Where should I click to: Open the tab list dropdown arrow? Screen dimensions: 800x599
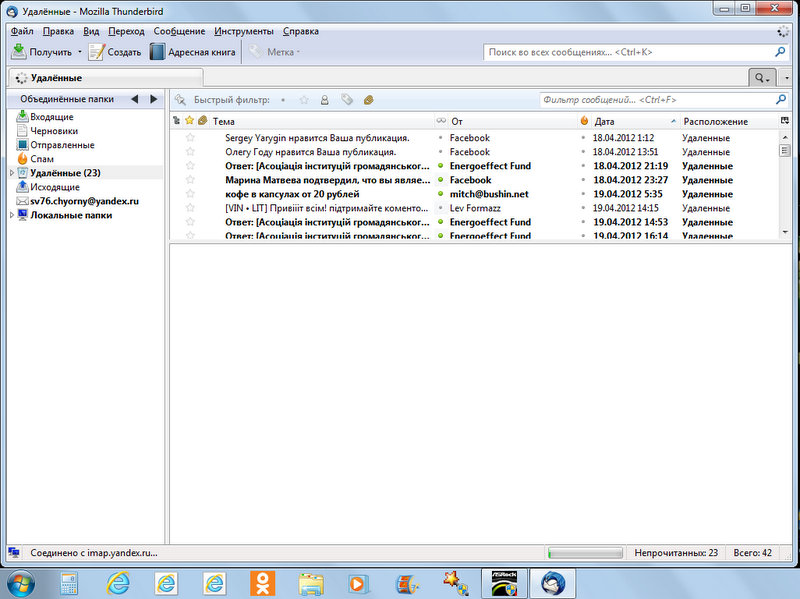(x=786, y=78)
